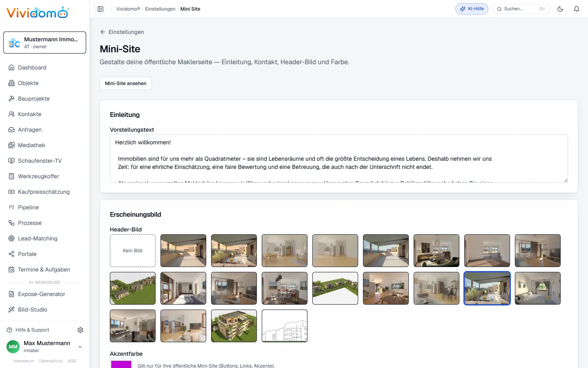Image resolution: width=588 pixels, height=368 pixels.
Task: Click the Mini-Site ansehen button
Action: (x=126, y=83)
